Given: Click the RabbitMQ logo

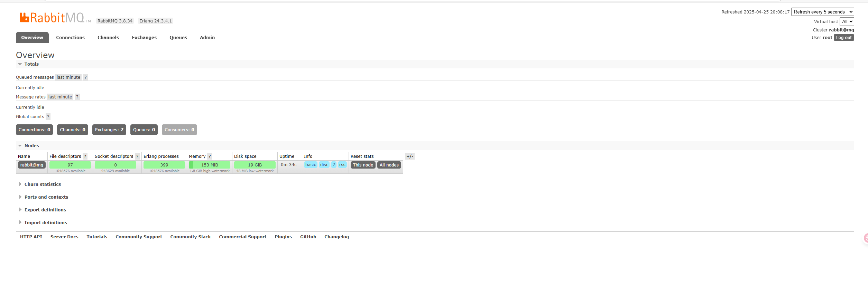Looking at the screenshot, I should click(x=55, y=18).
